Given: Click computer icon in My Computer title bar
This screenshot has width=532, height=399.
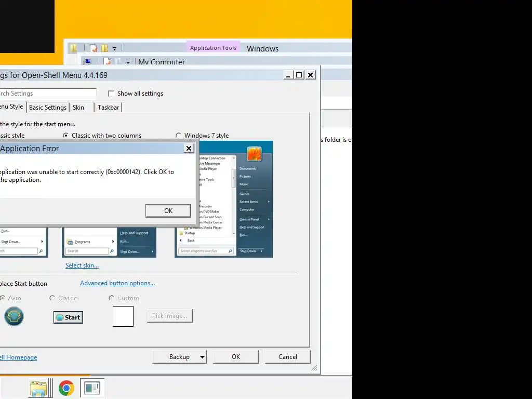Looking at the screenshot, I should point(87,62).
